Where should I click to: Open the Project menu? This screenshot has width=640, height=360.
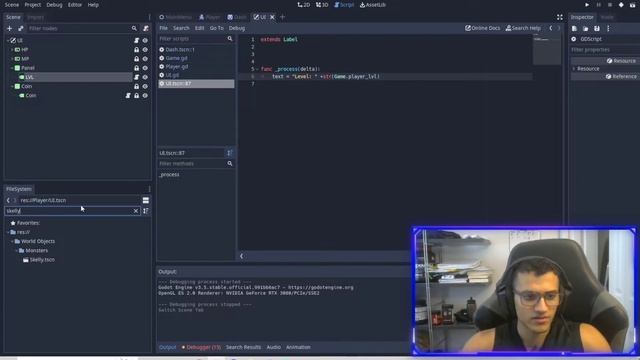[x=33, y=5]
